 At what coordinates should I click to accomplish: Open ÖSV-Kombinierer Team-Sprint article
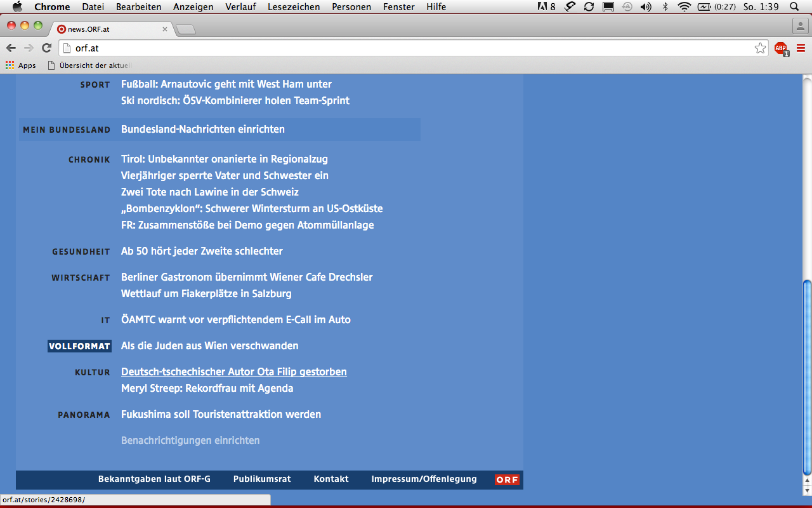pos(235,100)
